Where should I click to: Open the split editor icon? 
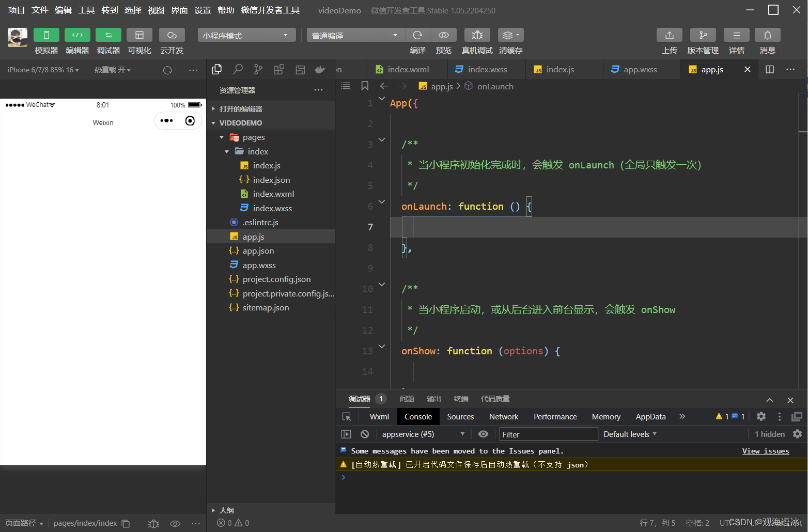pyautogui.click(x=769, y=69)
